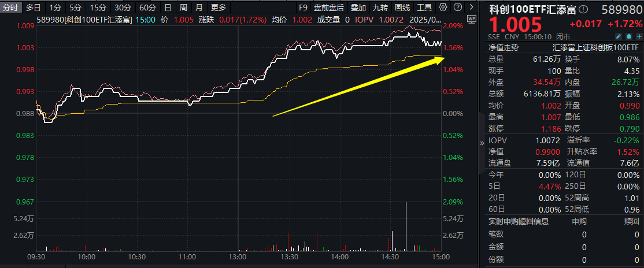This screenshot has height=268, width=644.
Task: Switch to the 多日 multi-day tab
Action: tap(33, 8)
